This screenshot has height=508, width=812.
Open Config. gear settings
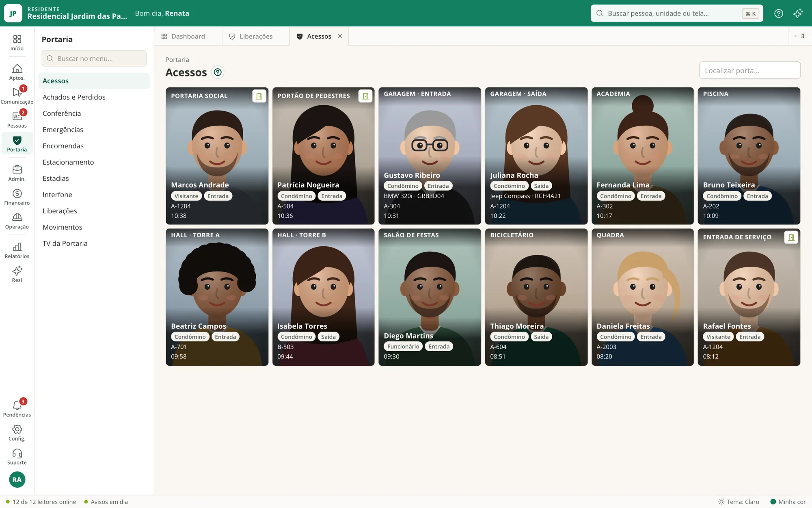17,433
